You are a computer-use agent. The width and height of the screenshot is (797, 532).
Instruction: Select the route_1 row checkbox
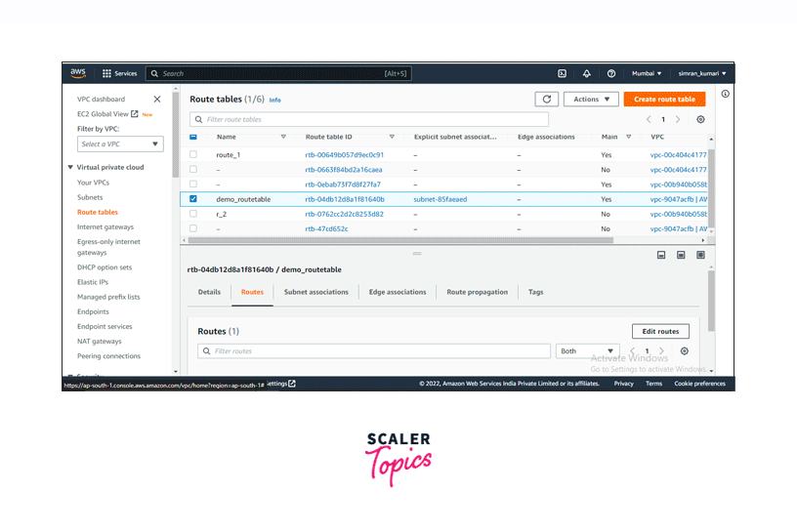(193, 154)
